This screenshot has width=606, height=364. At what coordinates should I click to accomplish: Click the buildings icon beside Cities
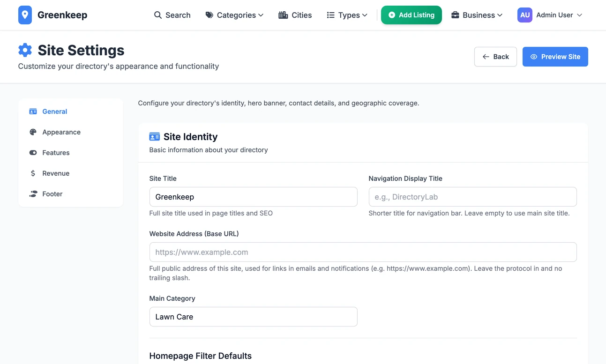[x=283, y=15]
